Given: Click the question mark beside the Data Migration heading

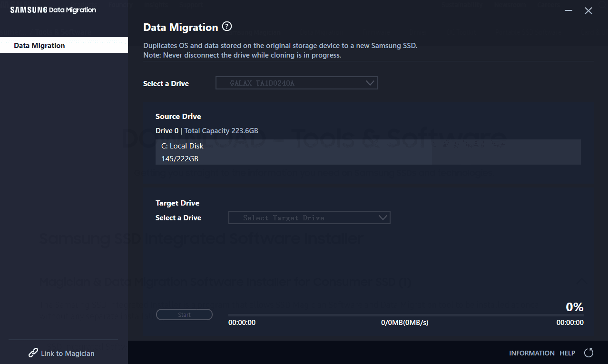Looking at the screenshot, I should [x=226, y=27].
